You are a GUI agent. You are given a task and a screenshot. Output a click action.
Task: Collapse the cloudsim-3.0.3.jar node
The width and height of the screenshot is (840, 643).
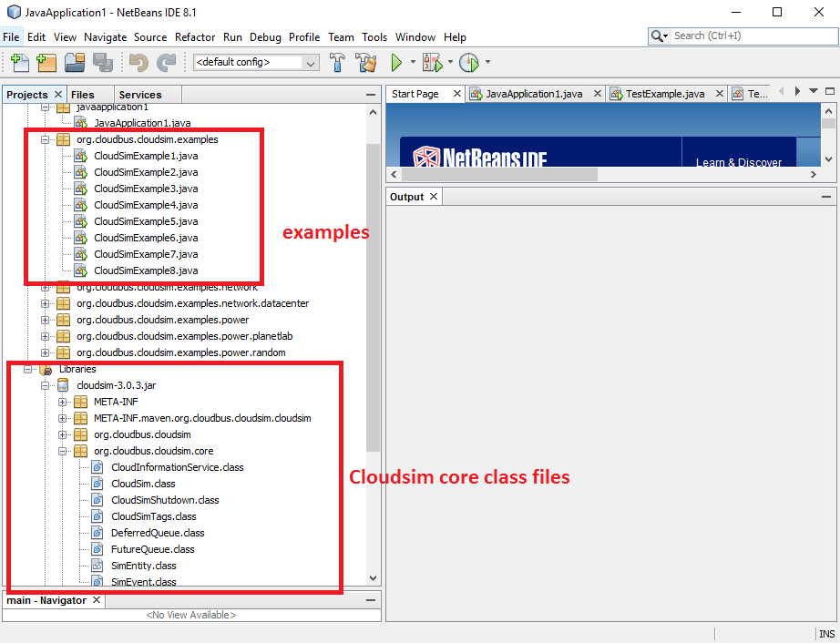pyautogui.click(x=45, y=385)
